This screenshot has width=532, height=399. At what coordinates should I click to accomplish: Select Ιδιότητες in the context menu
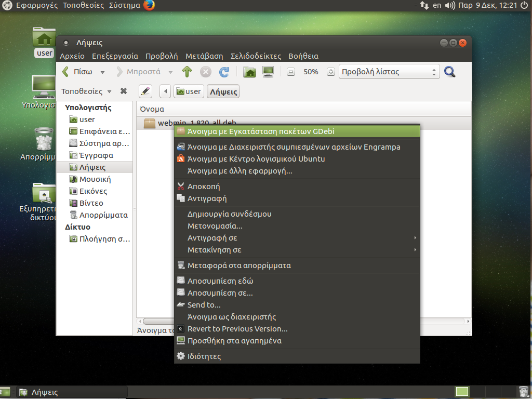(x=204, y=356)
